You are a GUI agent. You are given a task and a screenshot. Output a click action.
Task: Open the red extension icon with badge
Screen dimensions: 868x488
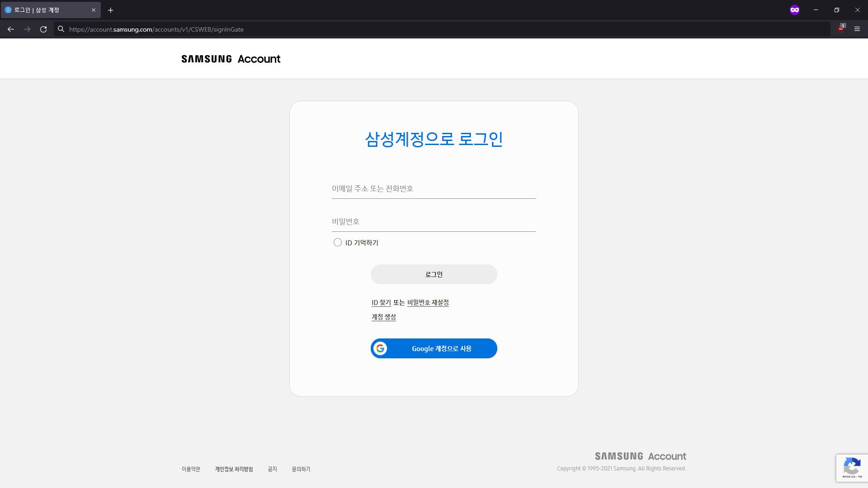841,28
